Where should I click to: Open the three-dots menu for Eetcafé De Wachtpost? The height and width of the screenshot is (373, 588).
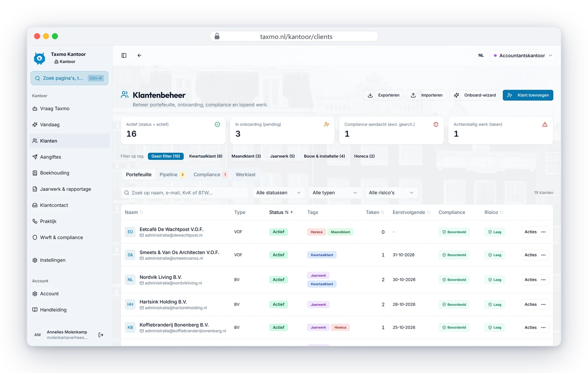(543, 232)
